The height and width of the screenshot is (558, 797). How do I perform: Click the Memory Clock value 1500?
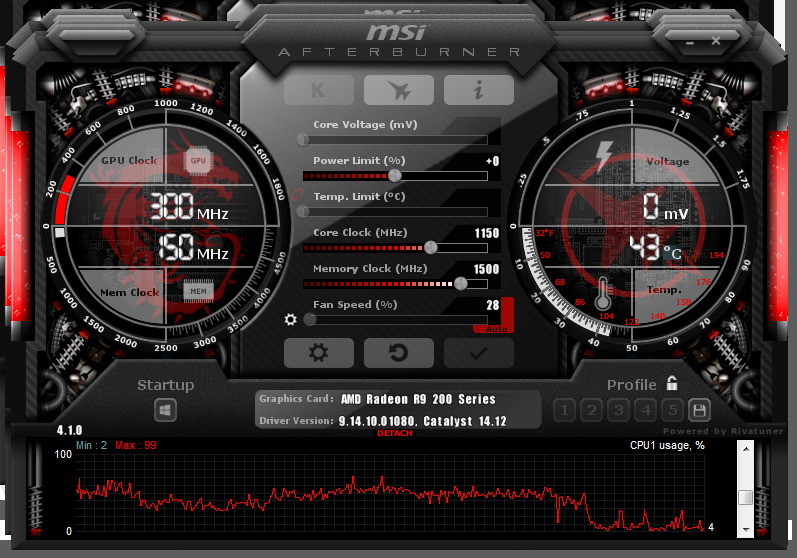486,269
